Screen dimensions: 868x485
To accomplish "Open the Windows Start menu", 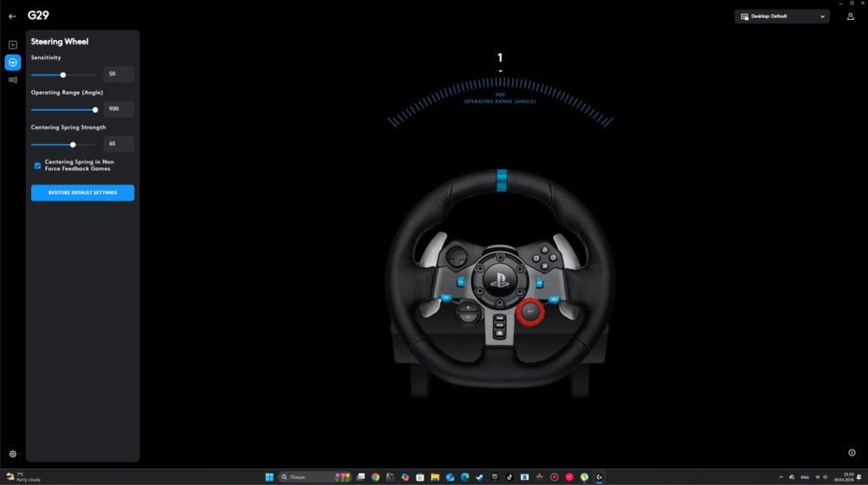I will (270, 476).
